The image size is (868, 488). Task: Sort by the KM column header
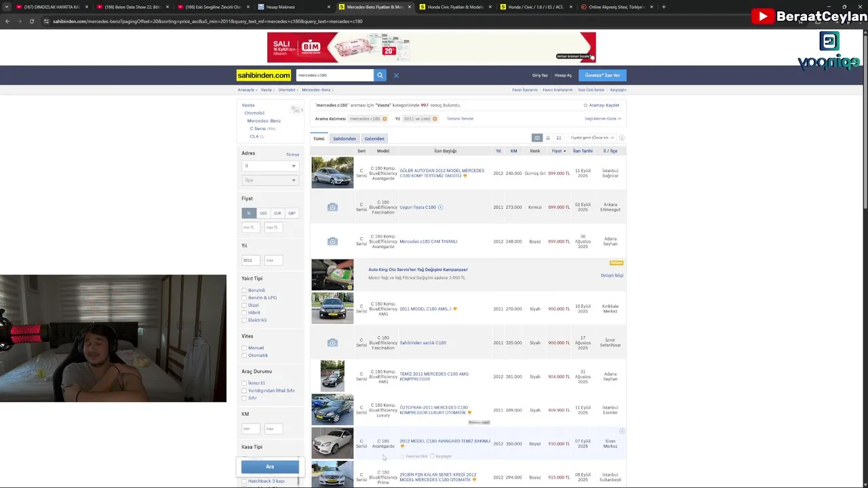[514, 151]
